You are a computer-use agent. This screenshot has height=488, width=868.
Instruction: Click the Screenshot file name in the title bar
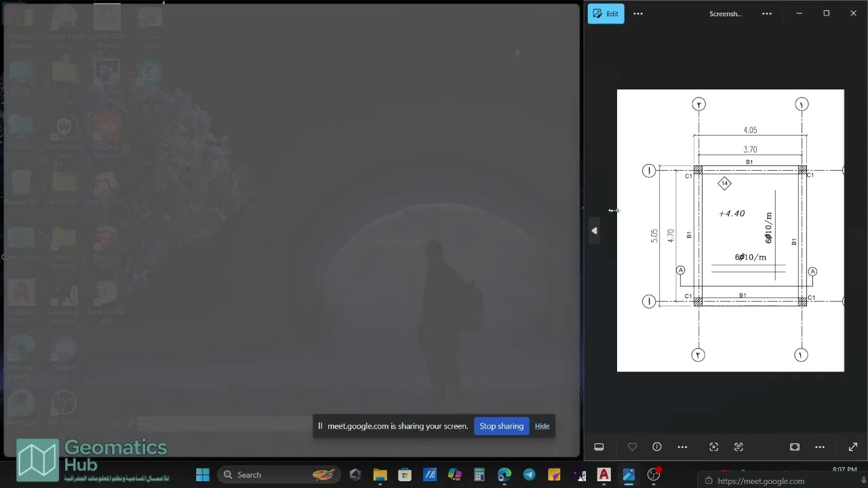coord(726,14)
